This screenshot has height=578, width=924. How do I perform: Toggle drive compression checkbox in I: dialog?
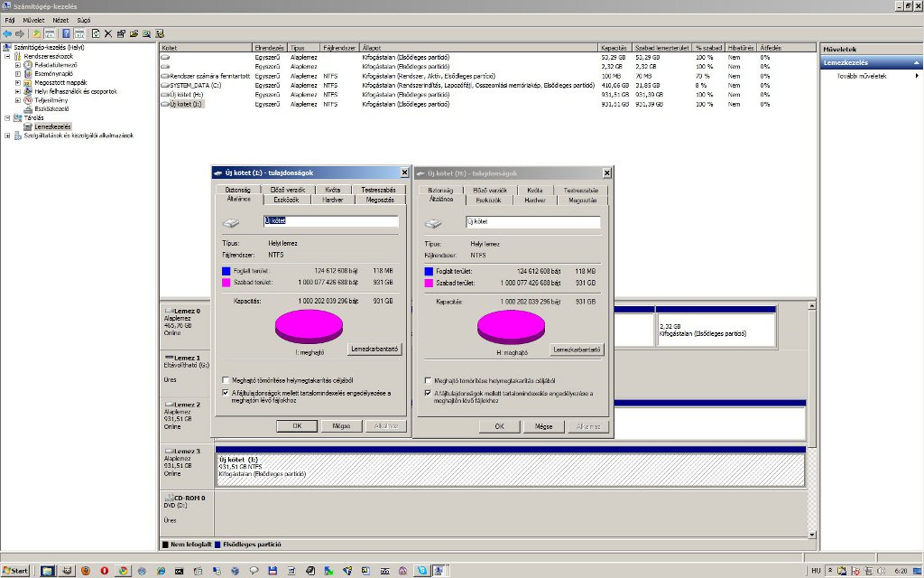pos(226,380)
